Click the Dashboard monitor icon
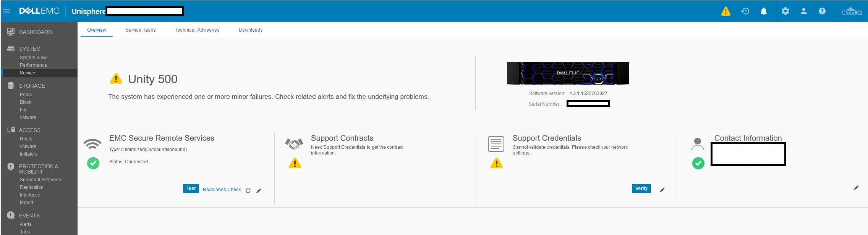This screenshot has width=868, height=235. pos(11,32)
